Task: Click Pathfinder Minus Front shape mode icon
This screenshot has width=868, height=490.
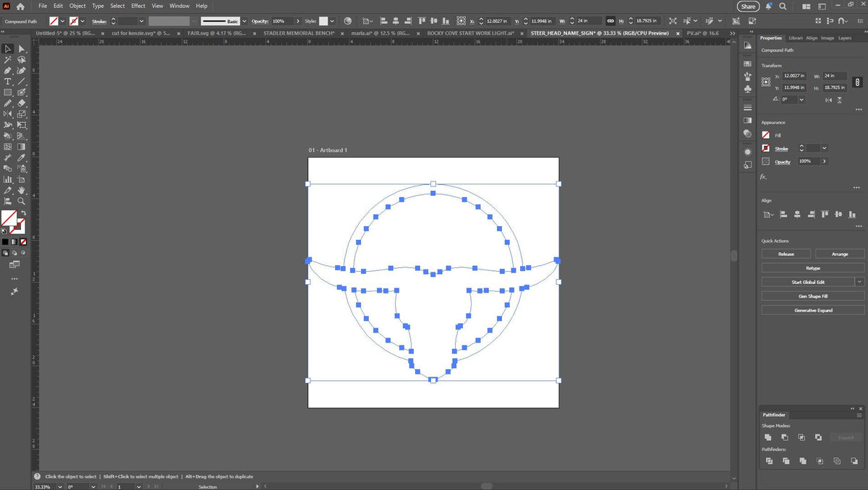Action: point(785,437)
